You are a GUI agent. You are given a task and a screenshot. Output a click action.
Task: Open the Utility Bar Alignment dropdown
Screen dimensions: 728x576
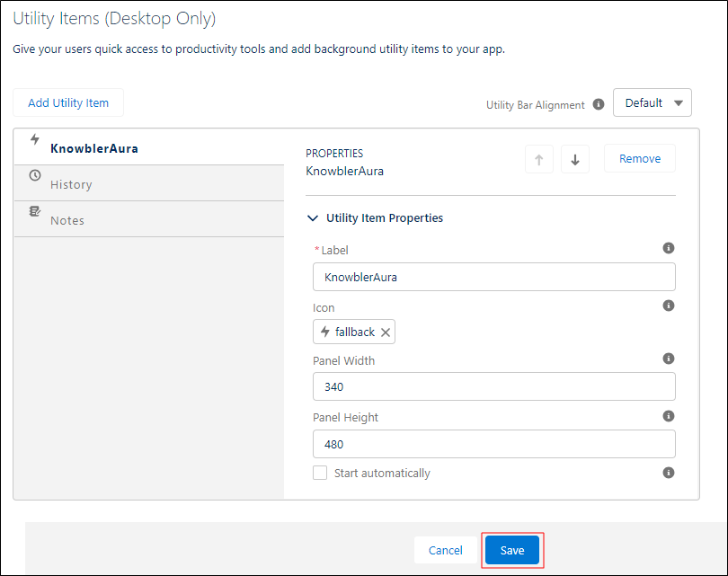pyautogui.click(x=652, y=102)
